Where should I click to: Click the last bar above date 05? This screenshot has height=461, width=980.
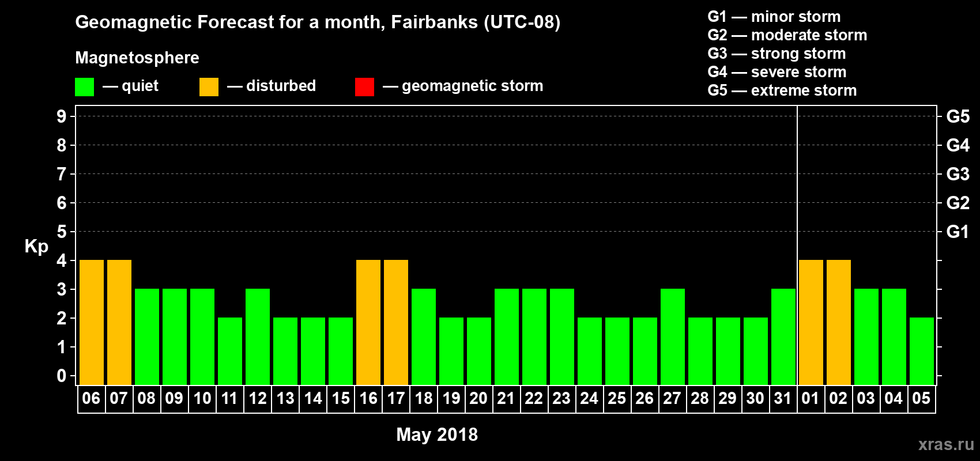[922, 352]
